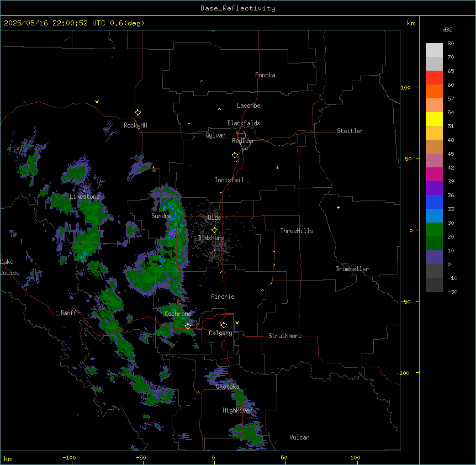The width and height of the screenshot is (476, 465).
Task: Pick the yellow 54–51 dBZ legend swatch
Action: point(434,119)
